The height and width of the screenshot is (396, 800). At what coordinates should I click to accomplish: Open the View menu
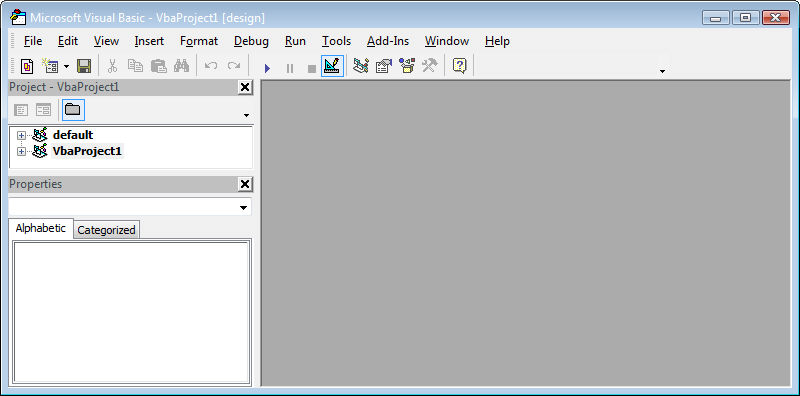[x=107, y=41]
